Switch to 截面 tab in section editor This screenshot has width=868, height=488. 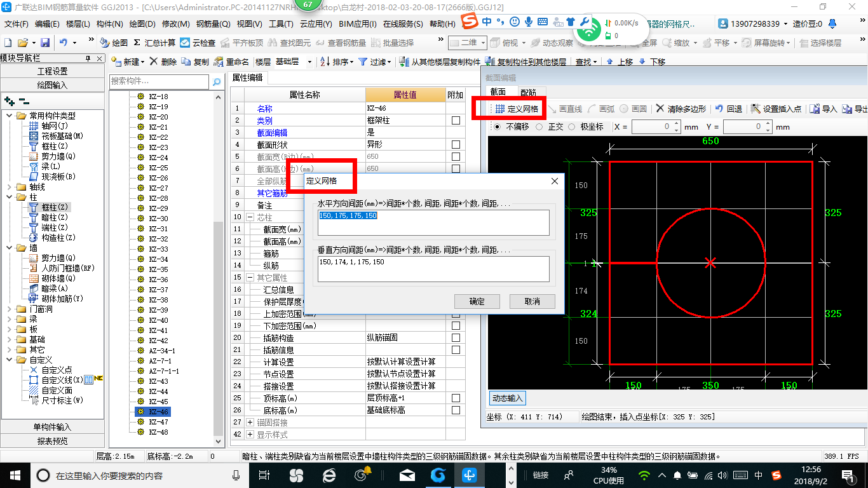point(498,92)
